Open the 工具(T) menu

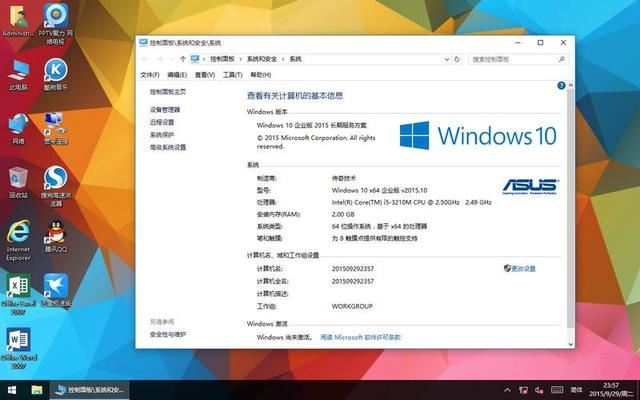[232, 74]
